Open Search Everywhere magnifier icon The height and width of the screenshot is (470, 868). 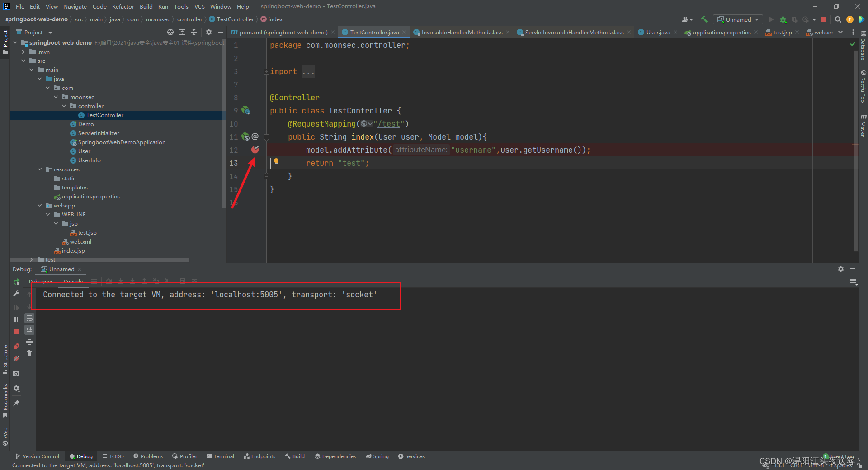point(838,19)
